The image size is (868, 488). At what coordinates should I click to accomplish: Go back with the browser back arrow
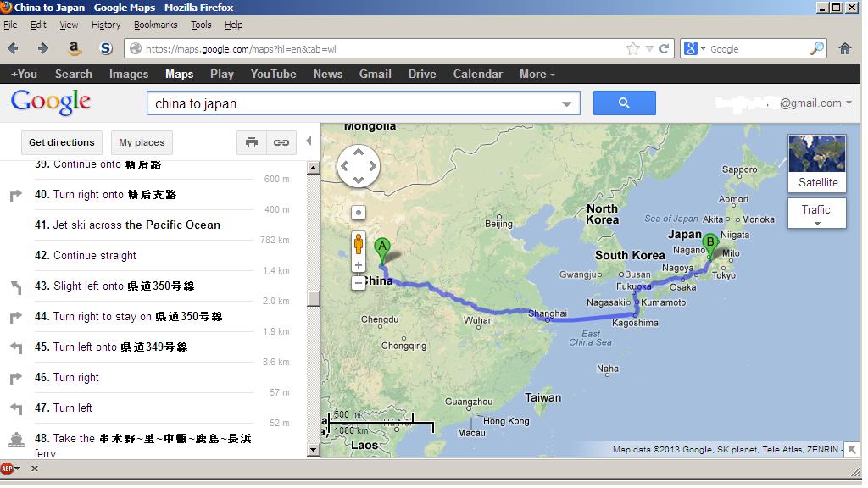(14, 48)
